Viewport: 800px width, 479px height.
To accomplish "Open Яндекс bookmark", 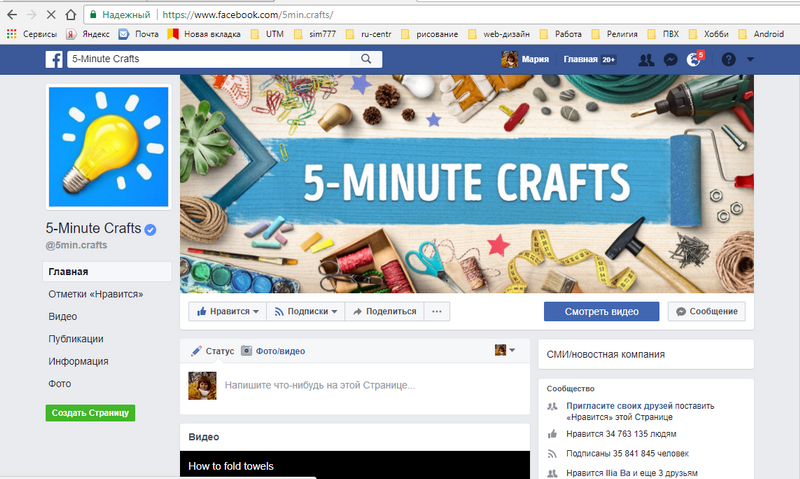I will tap(88, 34).
